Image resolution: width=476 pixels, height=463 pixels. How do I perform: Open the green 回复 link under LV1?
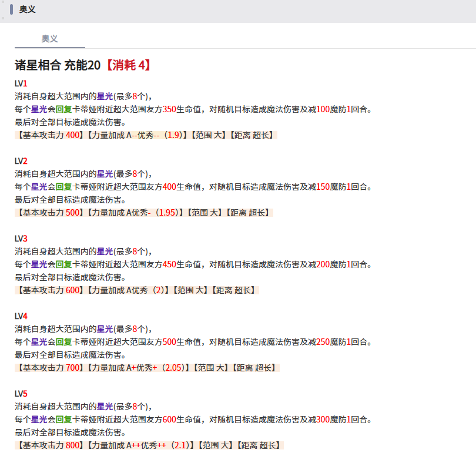63,109
